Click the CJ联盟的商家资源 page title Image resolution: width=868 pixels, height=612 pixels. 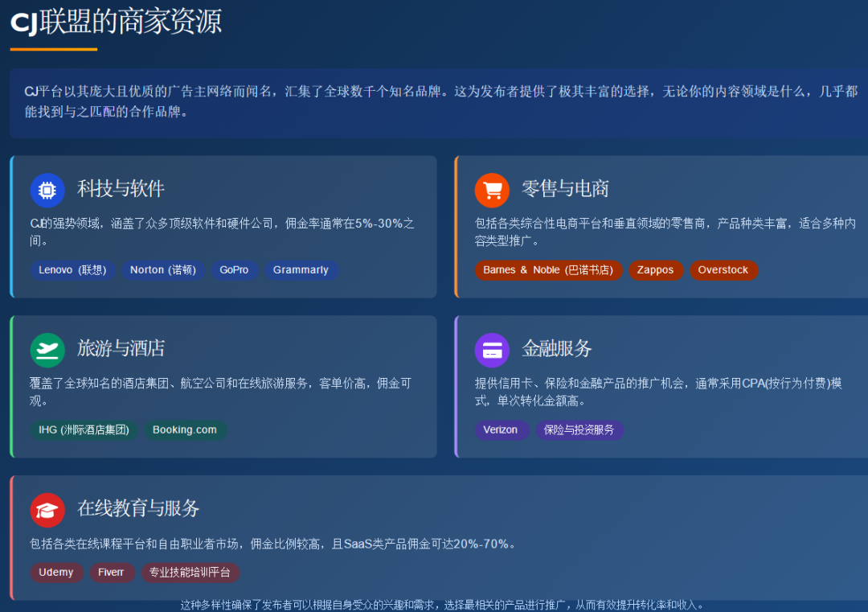tap(116, 23)
